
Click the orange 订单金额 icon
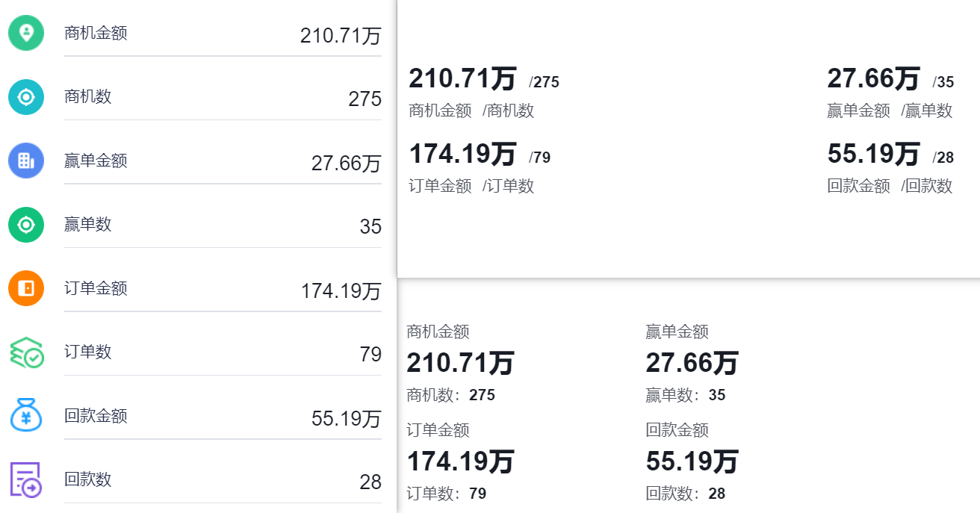[x=26, y=288]
